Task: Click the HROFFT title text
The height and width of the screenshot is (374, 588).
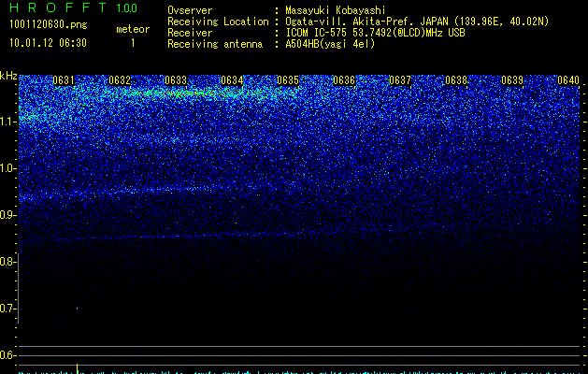Action: pos(59,7)
